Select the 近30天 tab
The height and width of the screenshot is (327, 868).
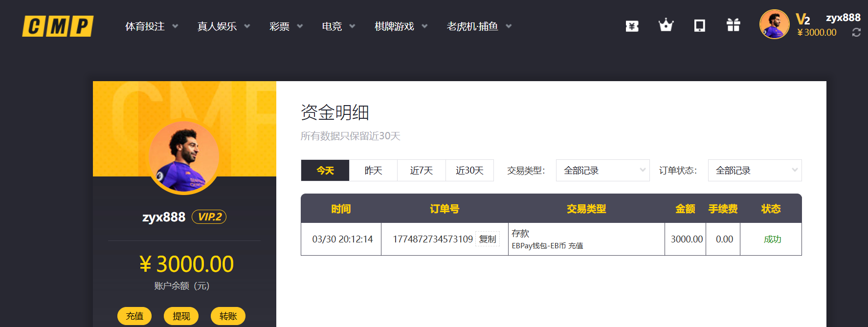coord(469,171)
